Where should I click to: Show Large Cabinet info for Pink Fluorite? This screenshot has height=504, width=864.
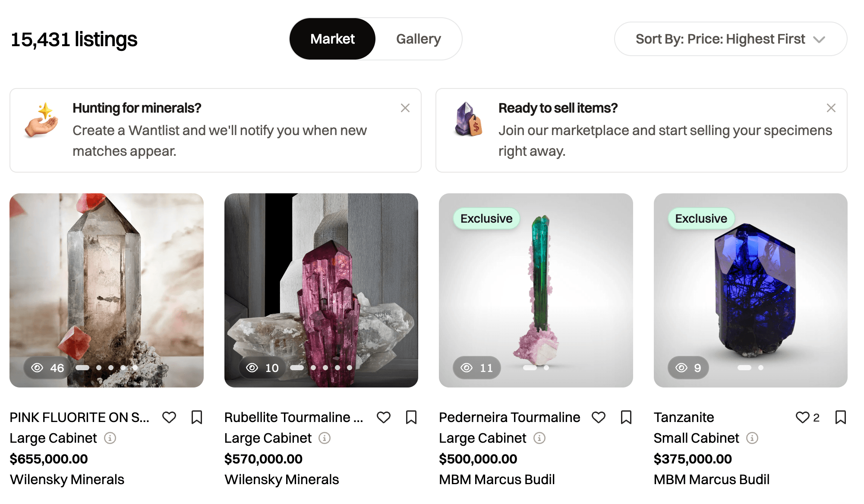(x=110, y=438)
